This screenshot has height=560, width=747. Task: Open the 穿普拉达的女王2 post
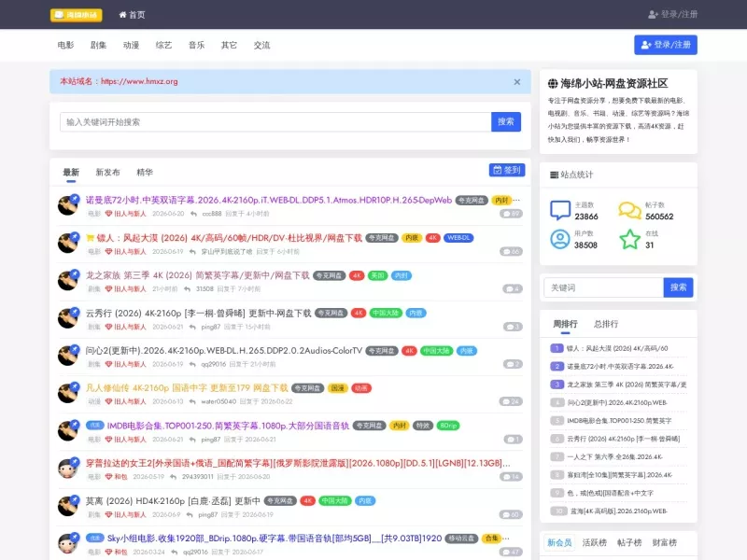[x=298, y=463]
